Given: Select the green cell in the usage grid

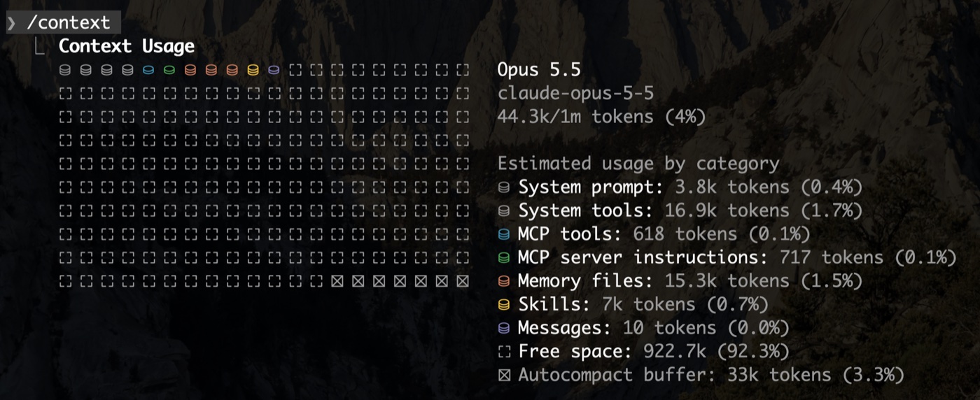Looking at the screenshot, I should coord(169,70).
